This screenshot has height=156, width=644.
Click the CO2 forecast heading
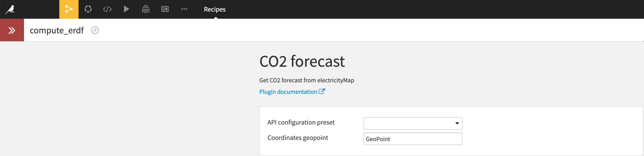coord(302,61)
